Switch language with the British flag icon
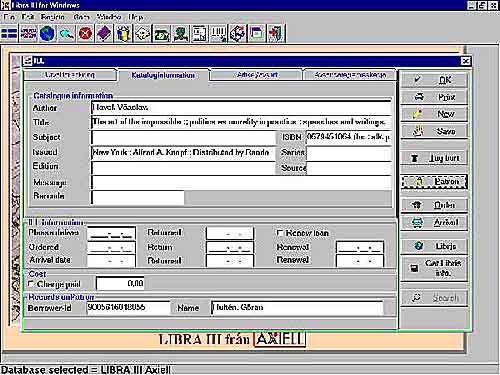 pos(28,34)
